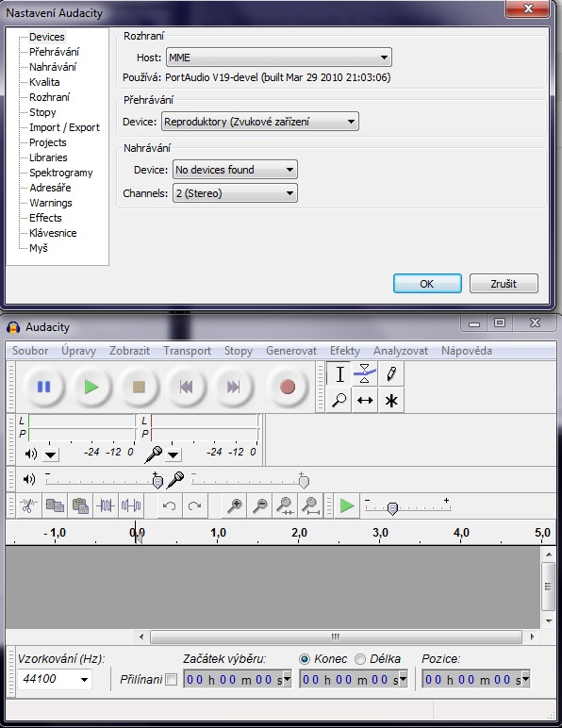562x728 pixels.
Task: Select the Draw pencil tool
Action: 391,373
